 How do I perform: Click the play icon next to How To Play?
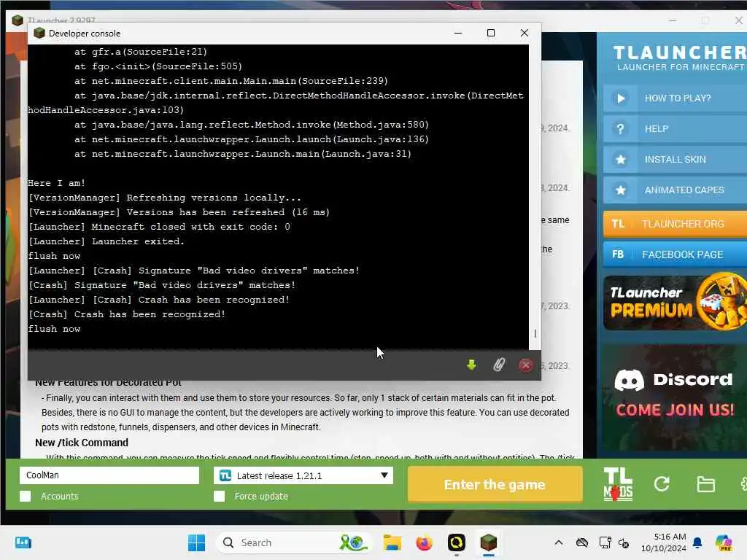(620, 98)
